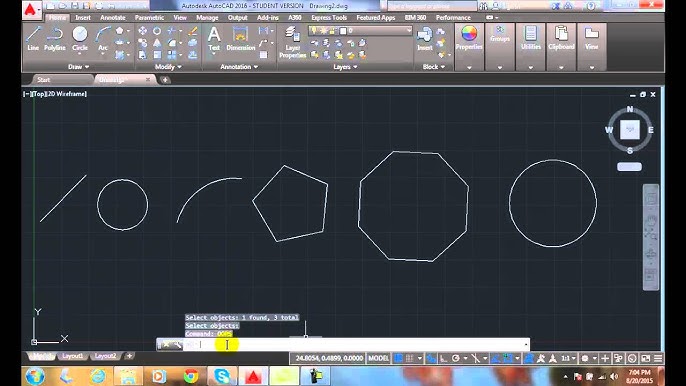Open Layer Properties manager
Screen dimensions: 686x386
point(292,42)
